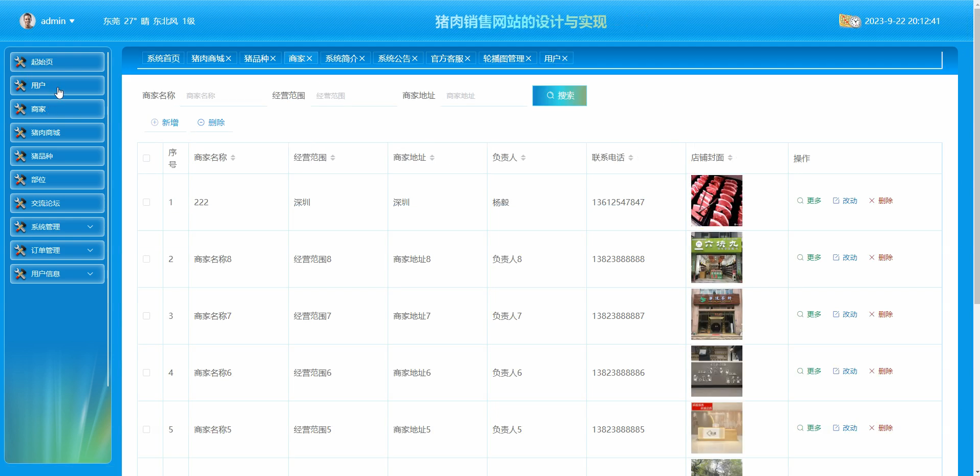
Task: Focus the 商家名称 search field
Action: coord(224,96)
